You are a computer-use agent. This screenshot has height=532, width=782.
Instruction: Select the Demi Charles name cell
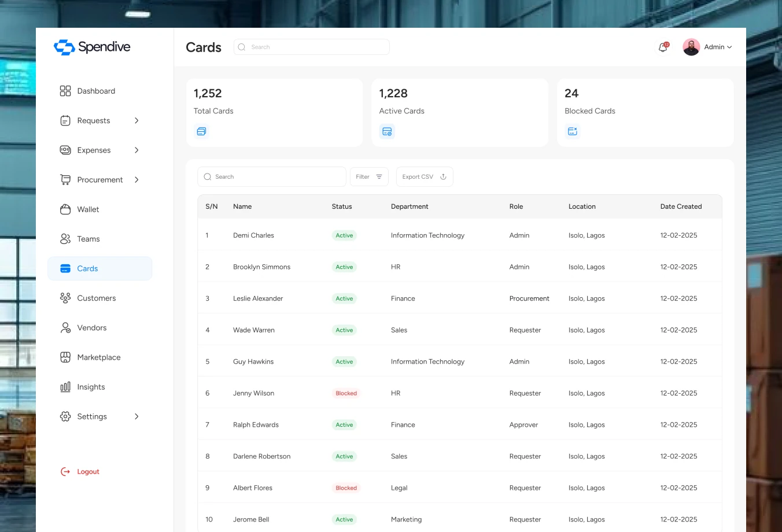tap(253, 235)
